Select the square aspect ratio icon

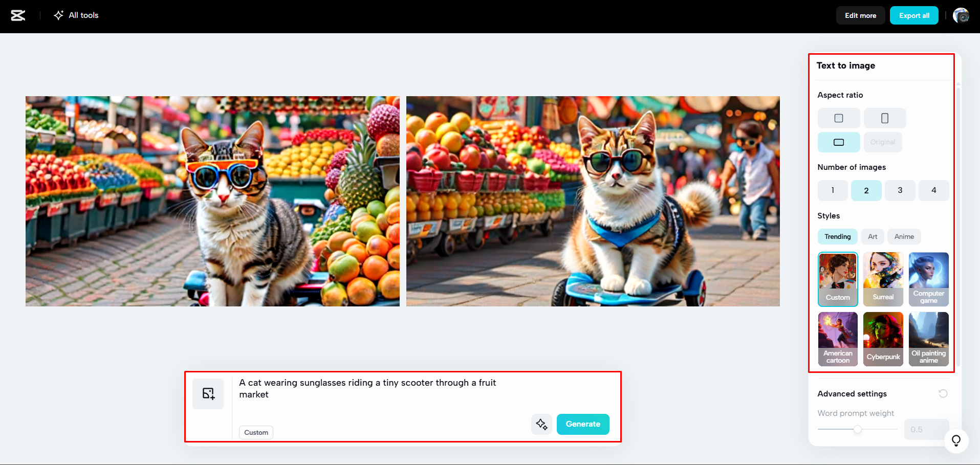point(838,118)
